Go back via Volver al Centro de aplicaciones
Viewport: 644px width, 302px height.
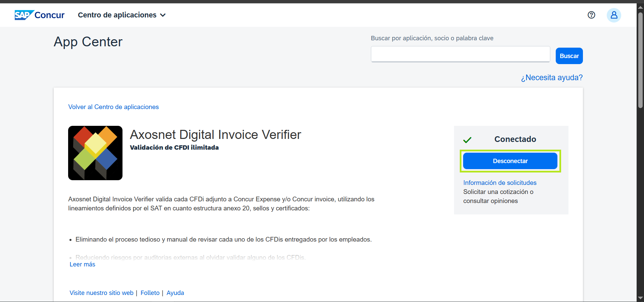113,107
